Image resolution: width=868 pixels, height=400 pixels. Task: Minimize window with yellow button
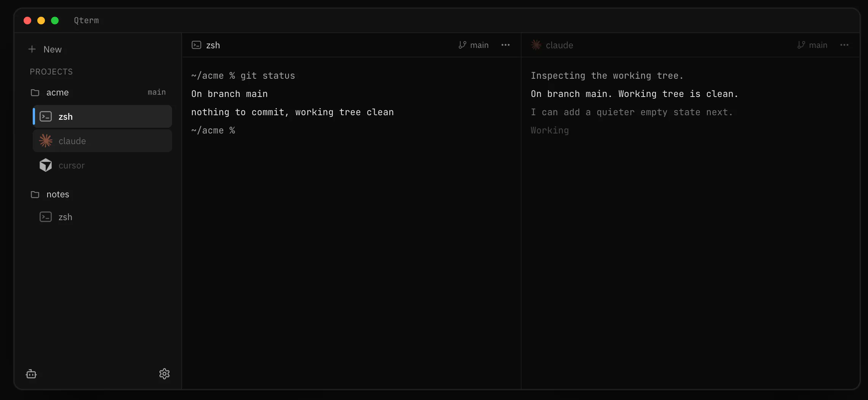pos(41,21)
